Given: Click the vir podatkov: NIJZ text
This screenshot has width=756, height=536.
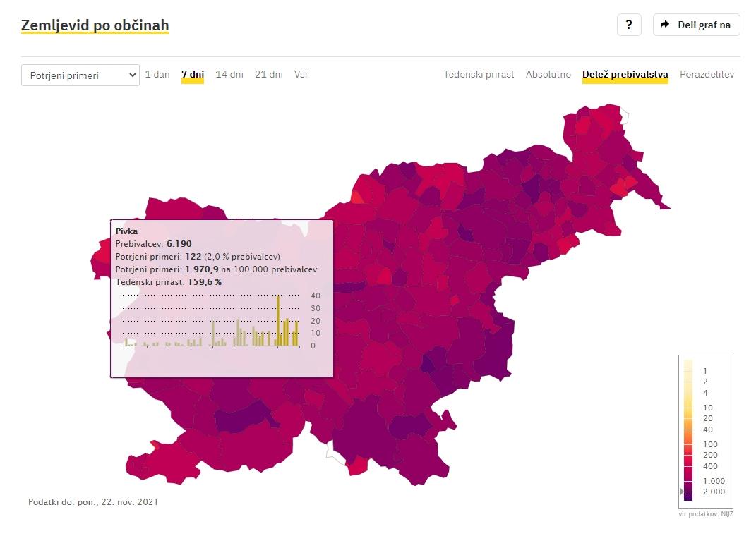Looking at the screenshot, I should pyautogui.click(x=705, y=514).
